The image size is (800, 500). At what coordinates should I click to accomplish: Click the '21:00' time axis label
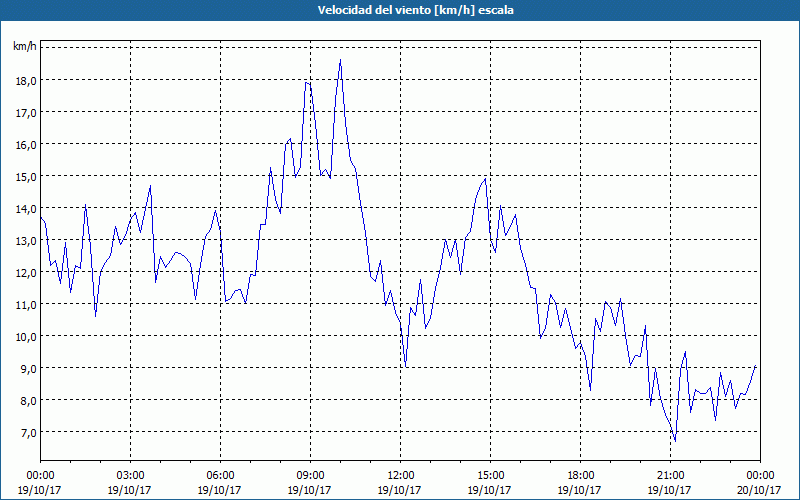(x=670, y=476)
